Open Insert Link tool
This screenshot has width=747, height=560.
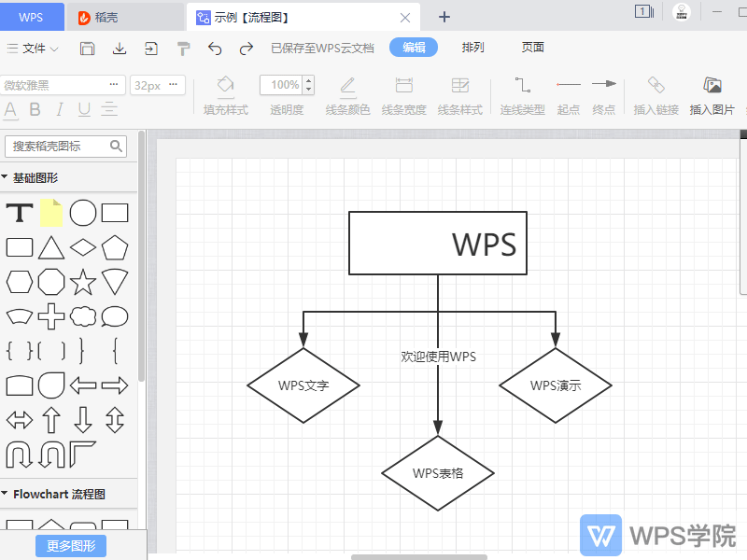click(x=656, y=95)
